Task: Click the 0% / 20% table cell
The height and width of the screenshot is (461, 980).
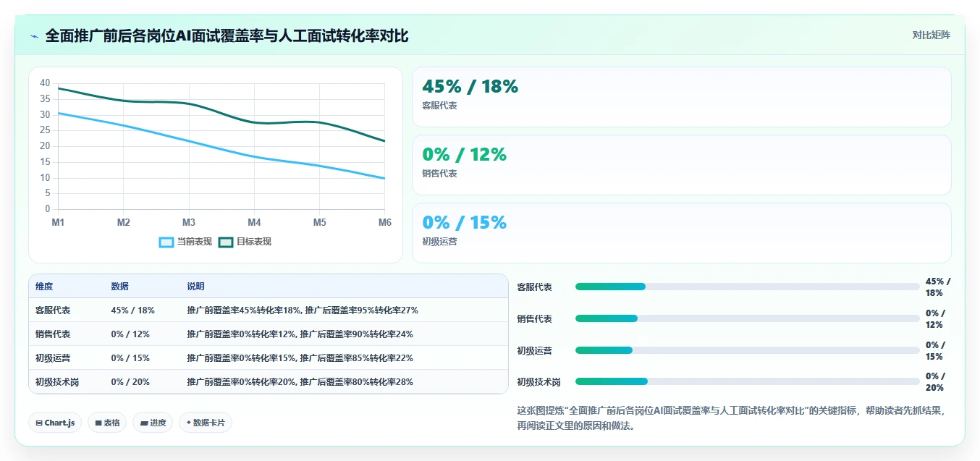Action: coord(130,381)
